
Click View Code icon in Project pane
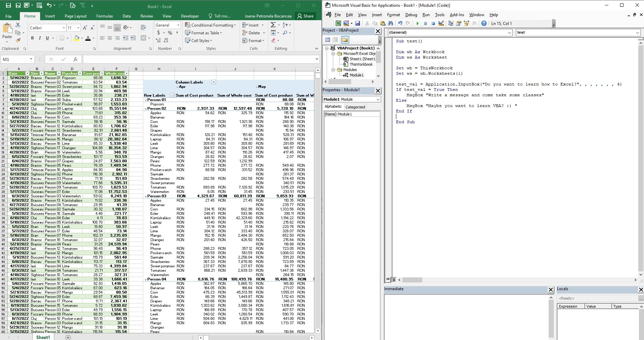click(328, 40)
